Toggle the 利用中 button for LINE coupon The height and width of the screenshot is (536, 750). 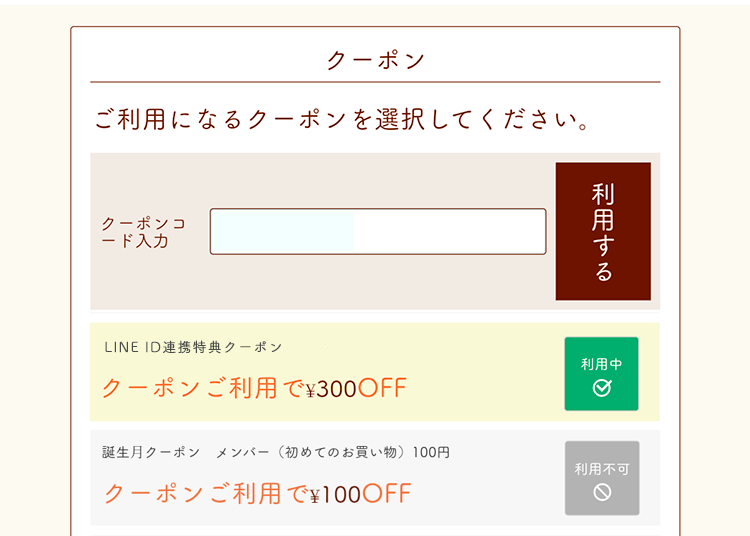pyautogui.click(x=601, y=374)
